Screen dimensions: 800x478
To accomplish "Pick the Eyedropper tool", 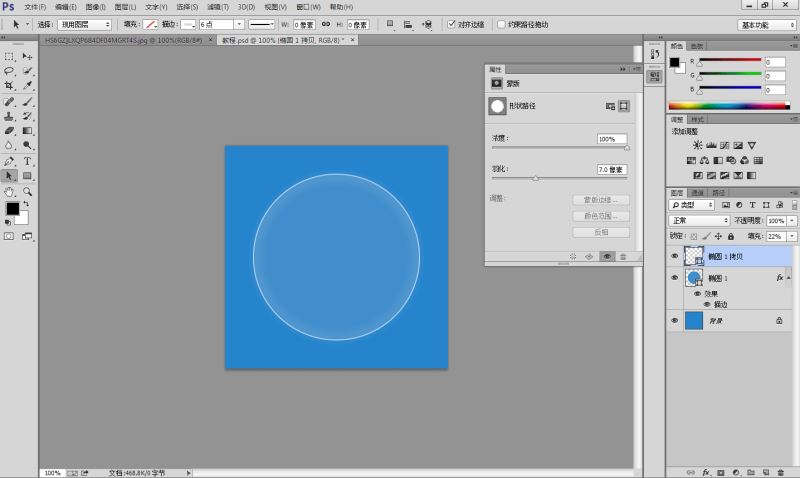I will tap(28, 86).
